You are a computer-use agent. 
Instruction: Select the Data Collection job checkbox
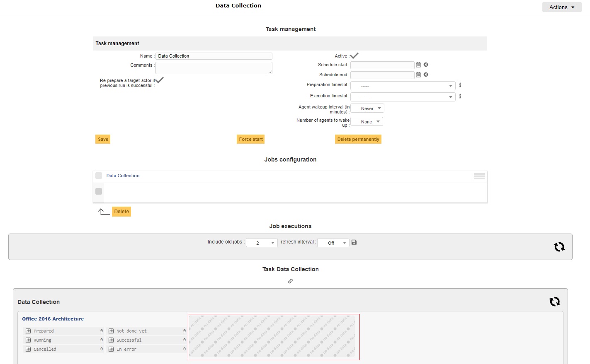click(x=98, y=176)
